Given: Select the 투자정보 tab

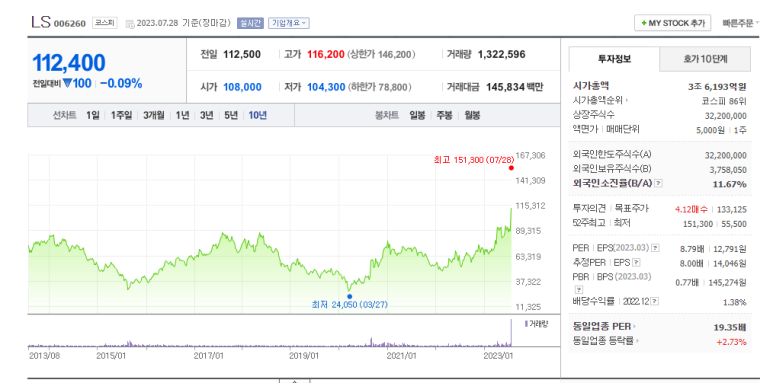Looking at the screenshot, I should click(614, 59).
